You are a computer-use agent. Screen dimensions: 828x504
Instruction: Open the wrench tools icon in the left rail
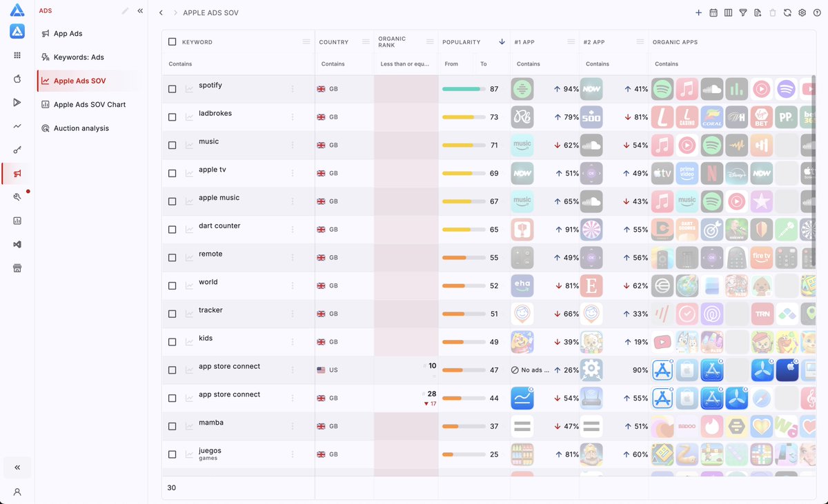click(17, 196)
